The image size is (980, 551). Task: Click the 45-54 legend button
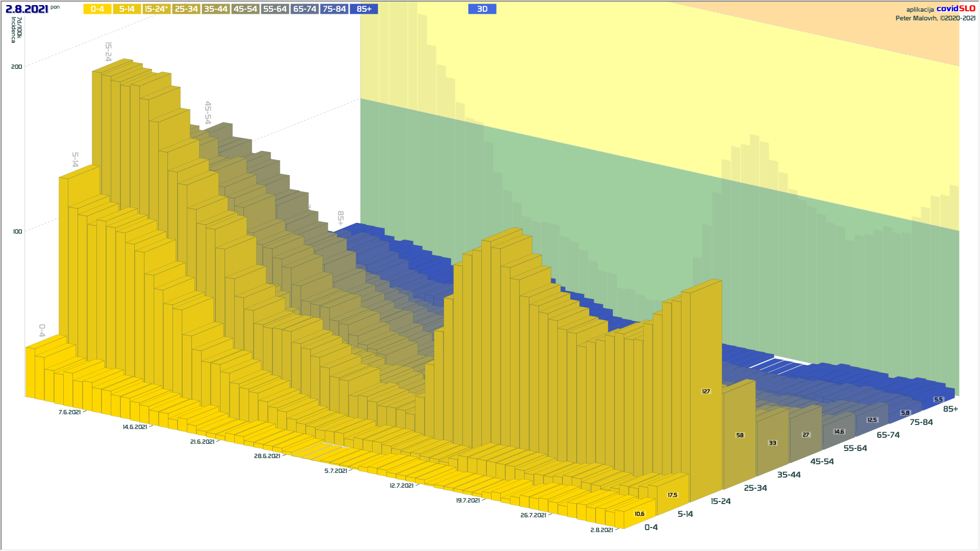[x=246, y=9]
